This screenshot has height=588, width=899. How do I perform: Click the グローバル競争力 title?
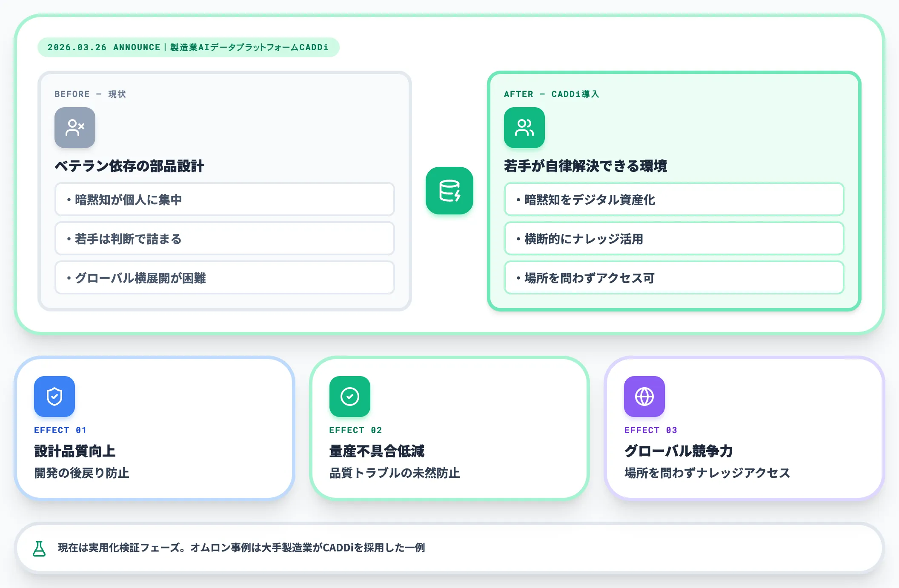pos(679,451)
